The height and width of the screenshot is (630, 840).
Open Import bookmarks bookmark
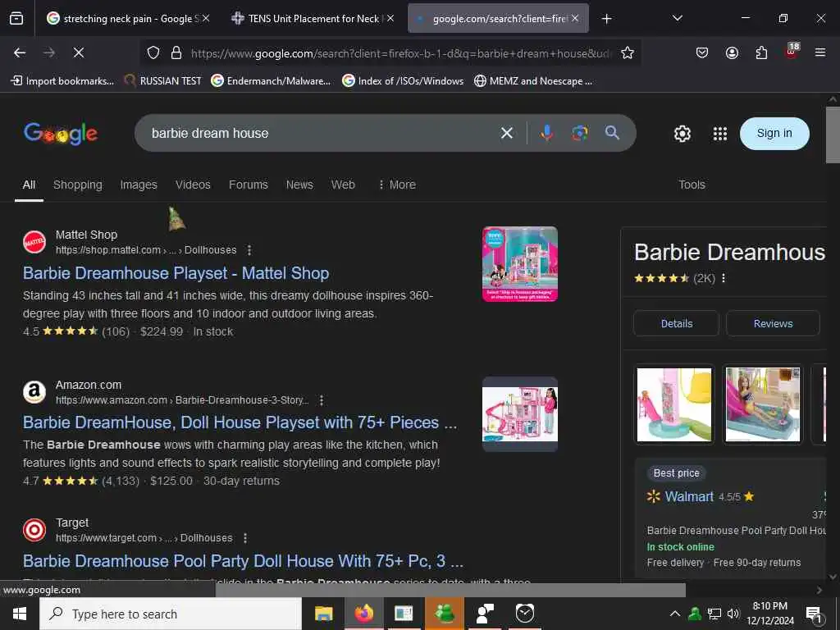pos(62,81)
